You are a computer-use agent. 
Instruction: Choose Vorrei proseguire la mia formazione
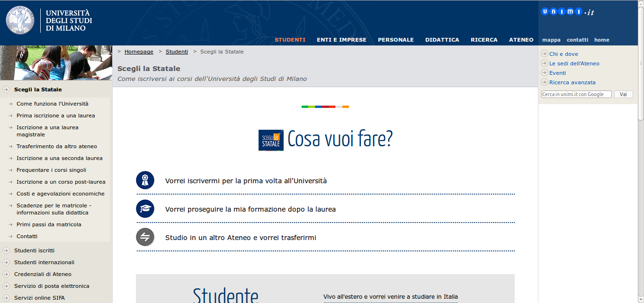tap(250, 209)
